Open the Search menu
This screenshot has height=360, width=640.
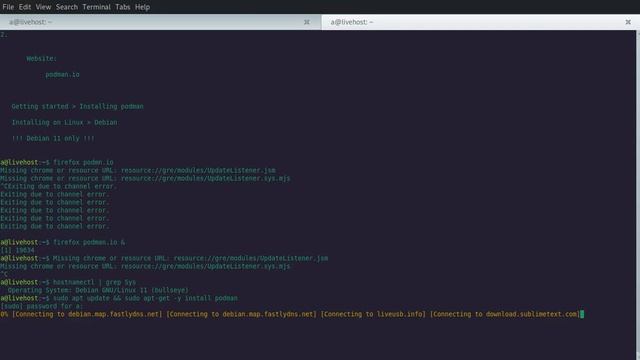click(x=67, y=7)
